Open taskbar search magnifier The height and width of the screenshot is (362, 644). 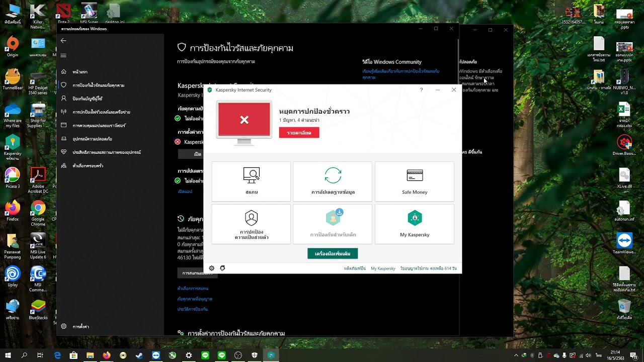(24, 355)
